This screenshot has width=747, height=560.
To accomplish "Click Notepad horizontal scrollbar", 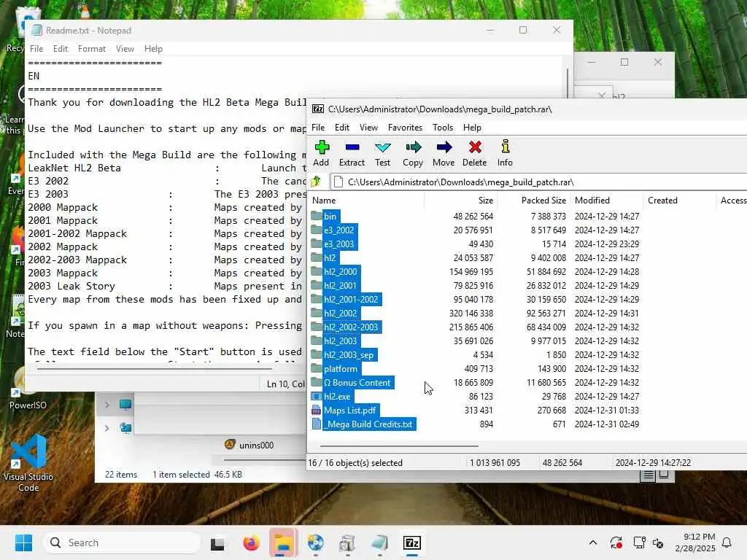I will (155, 368).
